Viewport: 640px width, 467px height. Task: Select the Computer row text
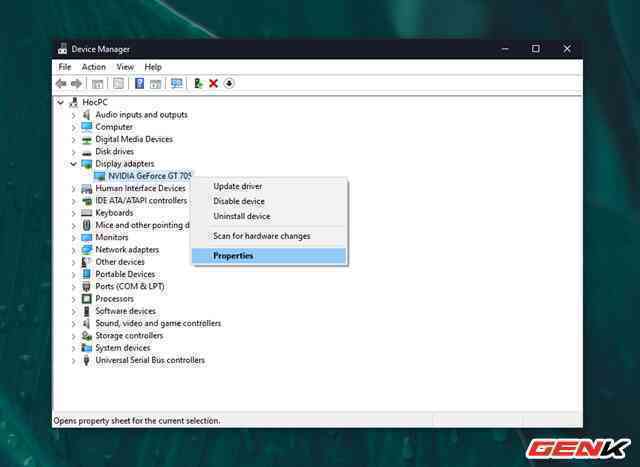pyautogui.click(x=114, y=127)
